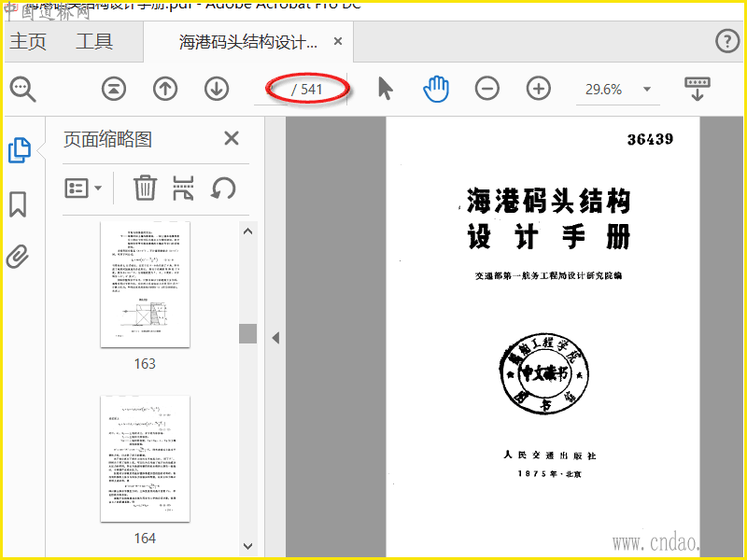Screen dimensions: 747x560
Task: Click the / 541 total pages label
Action: 307,90
